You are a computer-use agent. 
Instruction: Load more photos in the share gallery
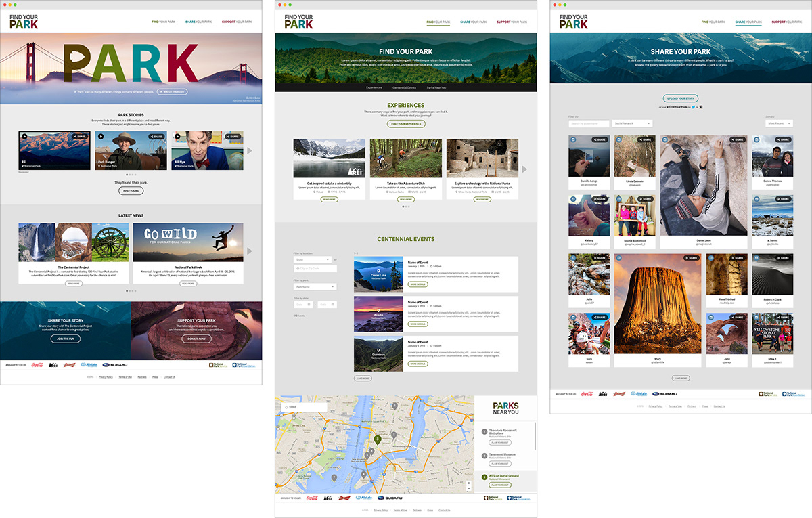coord(681,379)
